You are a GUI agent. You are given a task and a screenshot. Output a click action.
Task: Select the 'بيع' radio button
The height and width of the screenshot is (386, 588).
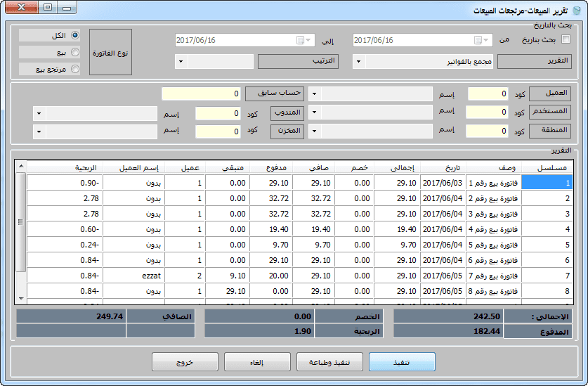point(75,52)
